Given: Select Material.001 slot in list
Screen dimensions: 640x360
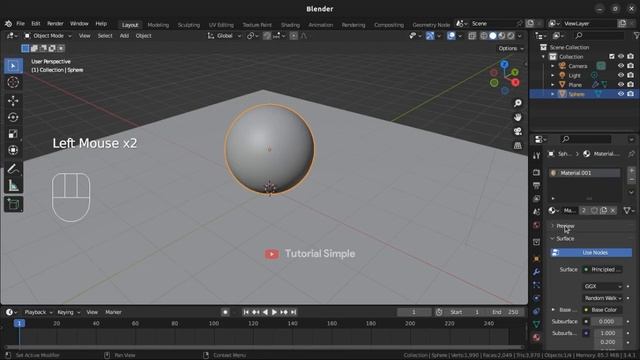Looking at the screenshot, I should (584, 173).
